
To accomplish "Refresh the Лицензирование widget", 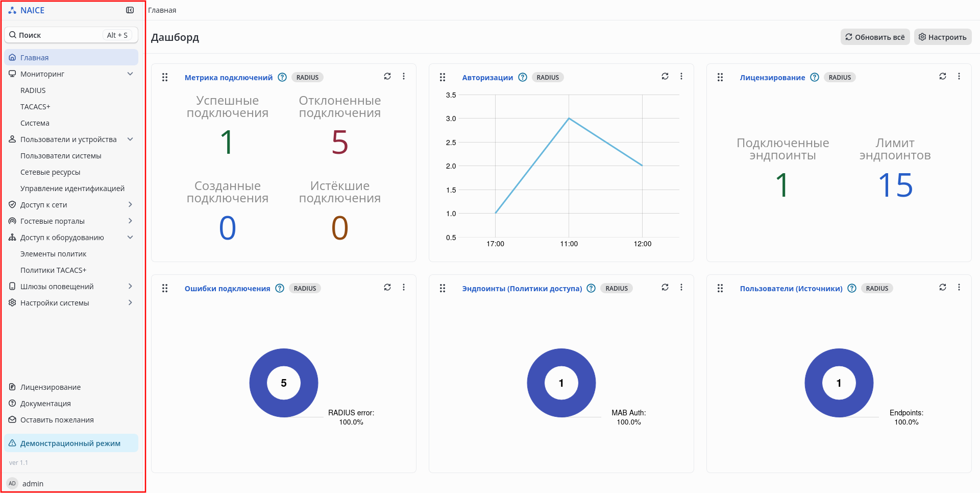I will (x=943, y=76).
